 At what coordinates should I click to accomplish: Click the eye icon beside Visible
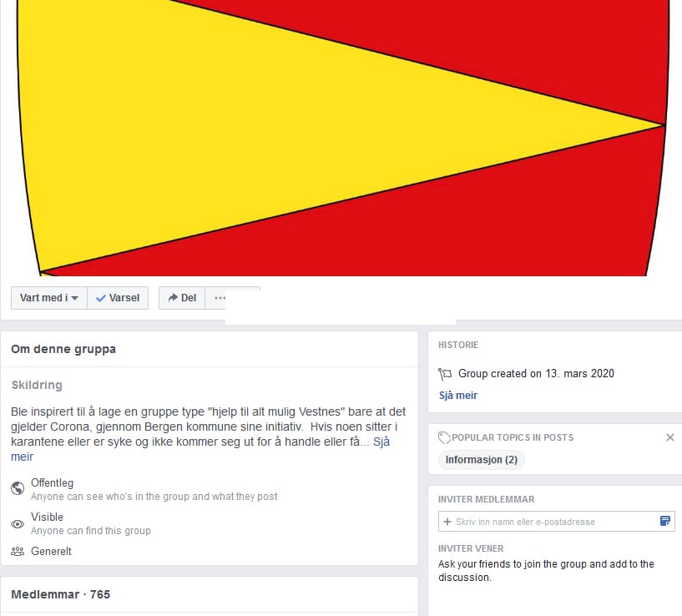tap(18, 524)
